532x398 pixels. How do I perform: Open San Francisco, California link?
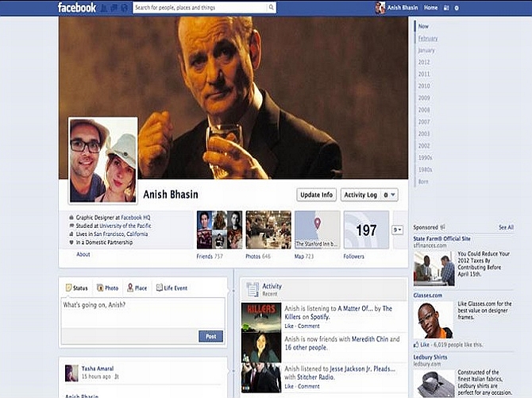(121, 234)
